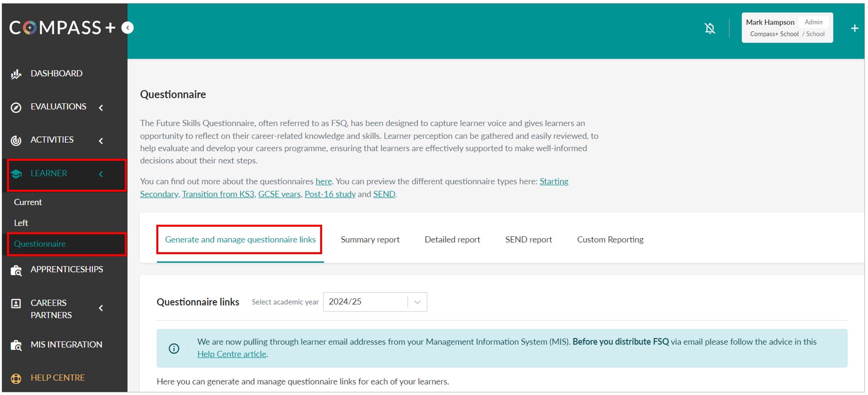Collapse the Learner menu chevron
This screenshot has height=395, width=868.
coord(101,174)
